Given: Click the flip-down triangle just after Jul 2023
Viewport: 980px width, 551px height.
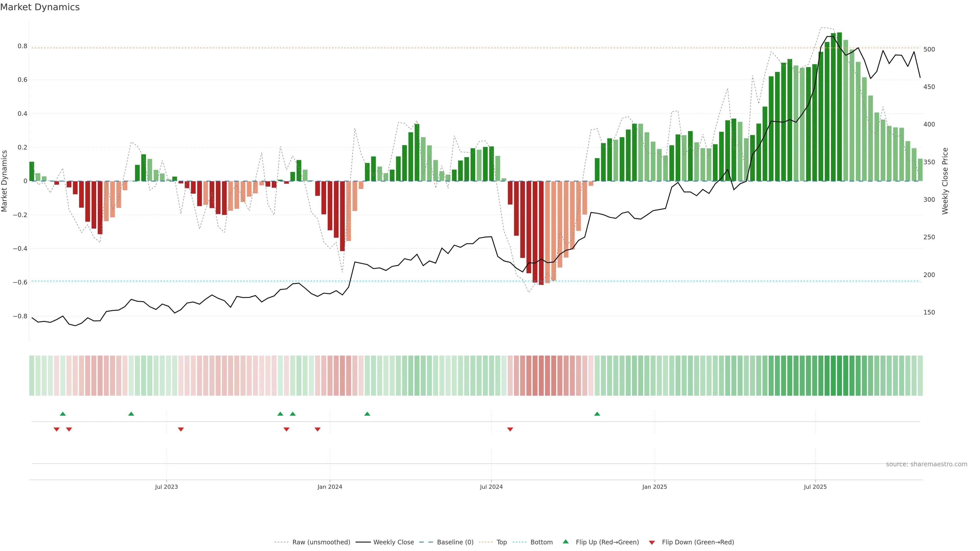Looking at the screenshot, I should pos(181,429).
